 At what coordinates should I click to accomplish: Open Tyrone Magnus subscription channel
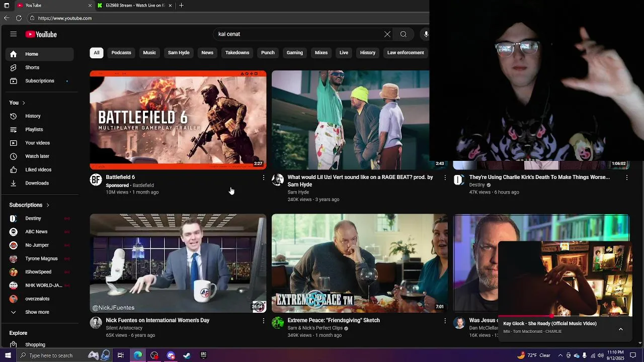click(40, 258)
